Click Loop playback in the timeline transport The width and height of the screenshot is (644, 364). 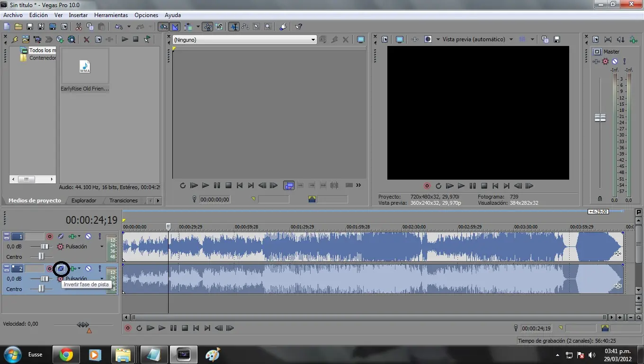[x=139, y=328]
